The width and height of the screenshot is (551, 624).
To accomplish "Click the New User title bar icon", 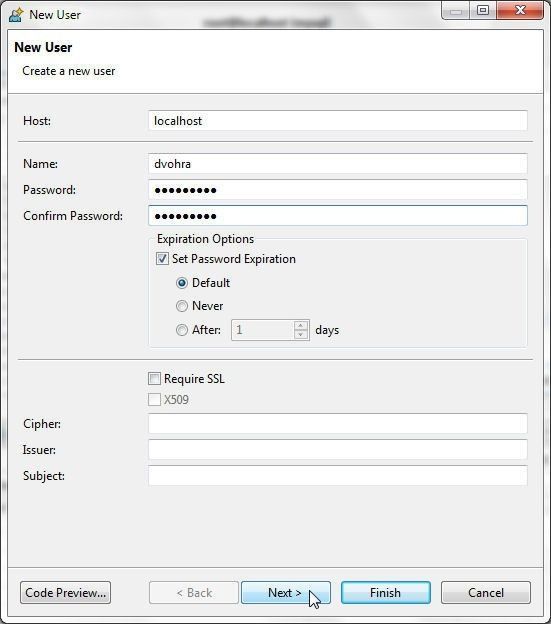I will point(16,15).
